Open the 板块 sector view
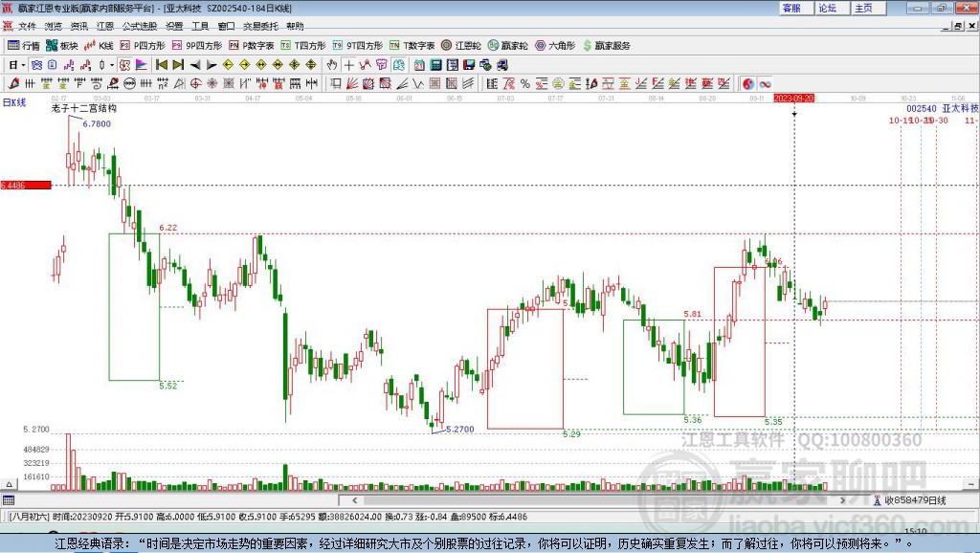The image size is (980, 553). click(62, 46)
